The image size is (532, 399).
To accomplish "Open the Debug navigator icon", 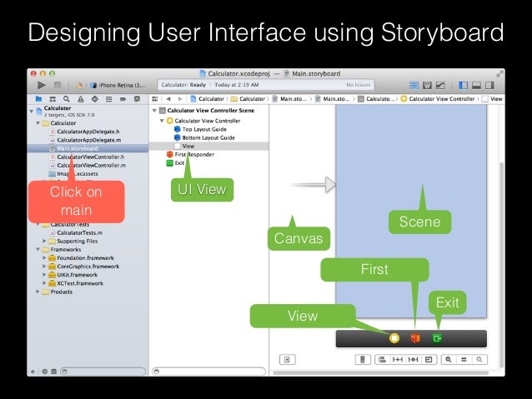I will 108,99.
